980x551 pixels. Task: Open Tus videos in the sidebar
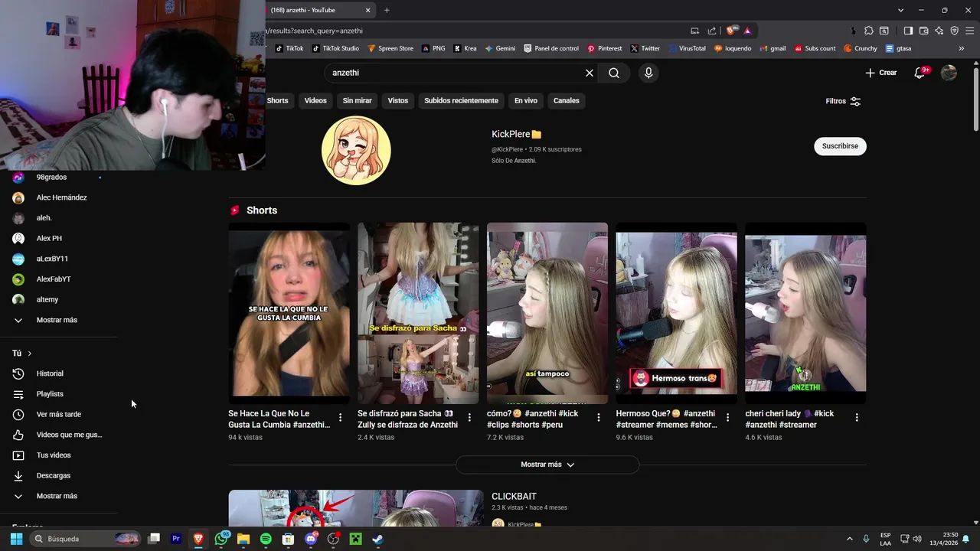(x=54, y=455)
